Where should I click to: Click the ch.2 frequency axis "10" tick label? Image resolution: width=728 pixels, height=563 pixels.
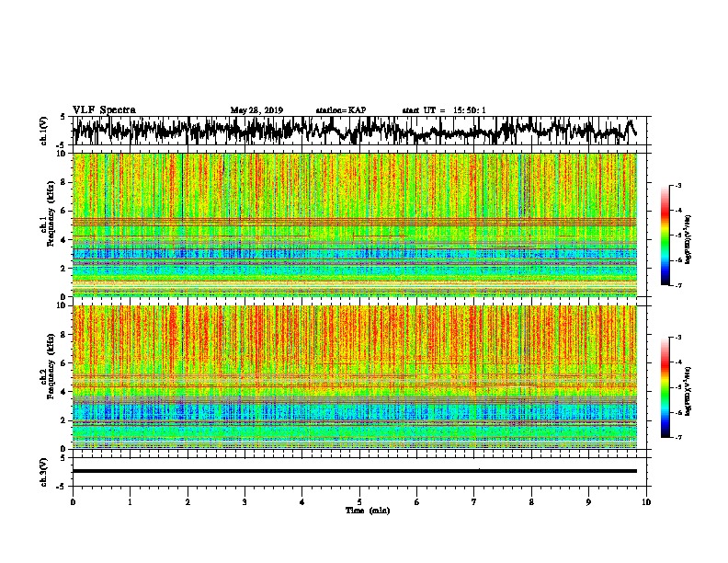pyautogui.click(x=63, y=305)
